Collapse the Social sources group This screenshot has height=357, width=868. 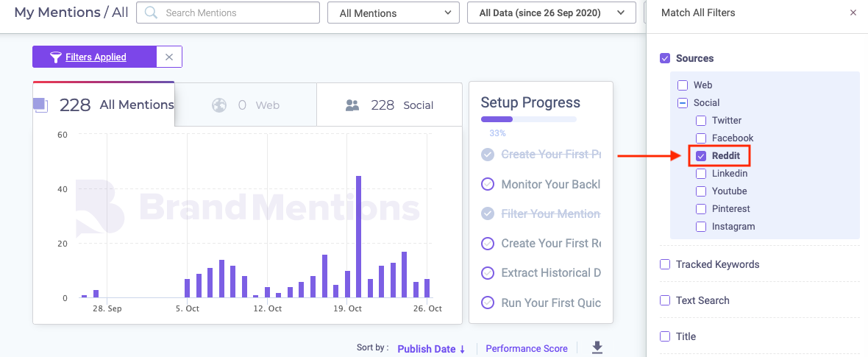[683, 102]
